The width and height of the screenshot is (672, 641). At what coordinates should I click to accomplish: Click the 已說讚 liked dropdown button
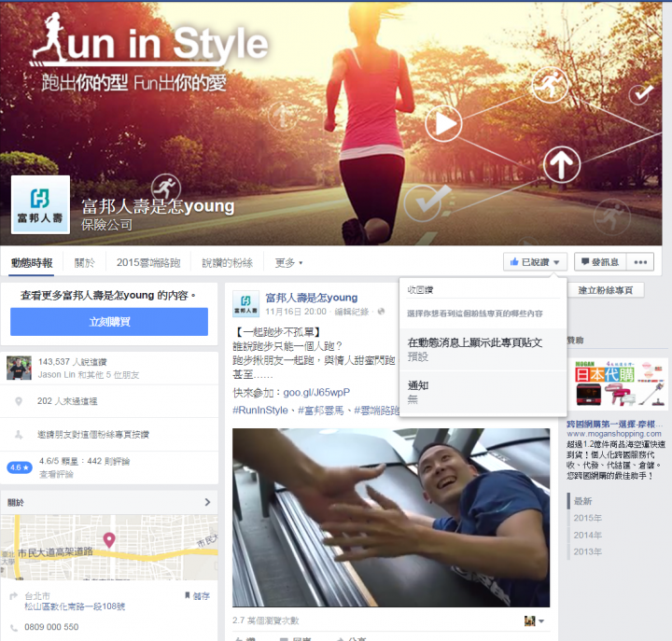coord(535,262)
